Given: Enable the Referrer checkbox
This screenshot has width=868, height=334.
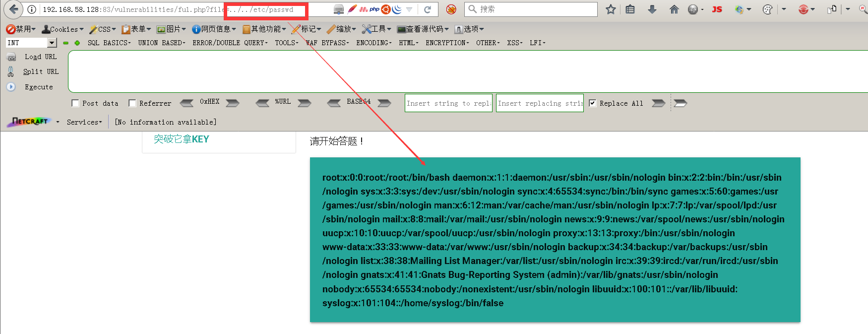Looking at the screenshot, I should coord(132,103).
